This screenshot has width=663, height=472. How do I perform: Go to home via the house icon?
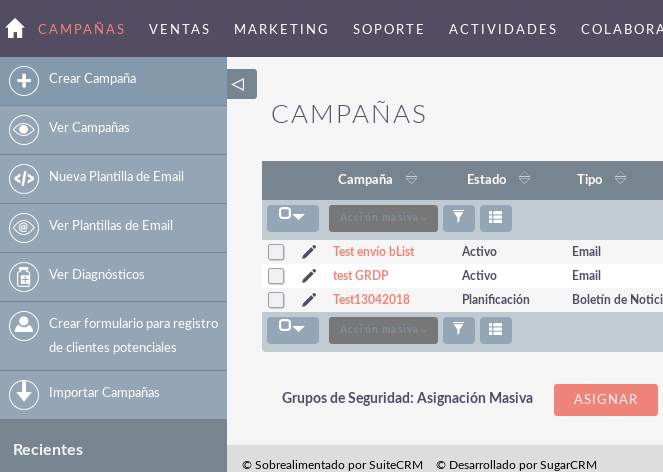pyautogui.click(x=15, y=28)
